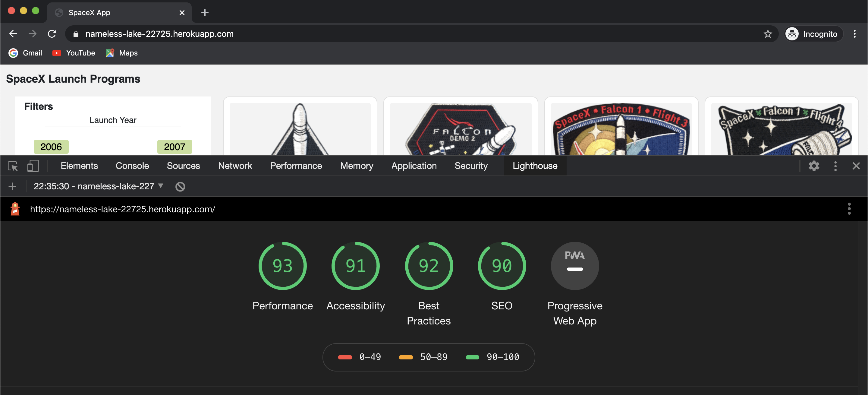
Task: Open the Falcon 1 Flight 3 card
Action: pyautogui.click(x=621, y=126)
